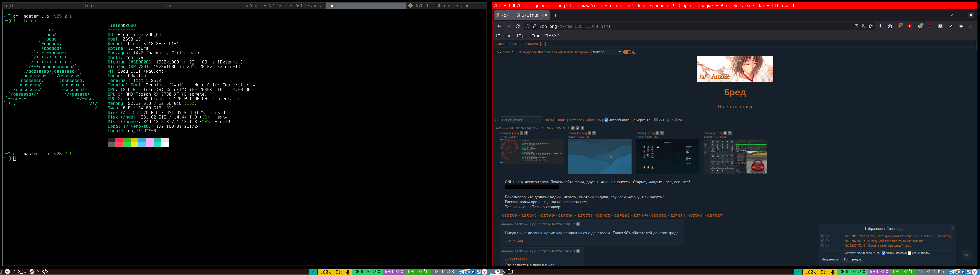Open the Makaba style dropdown

pyautogui.click(x=607, y=52)
